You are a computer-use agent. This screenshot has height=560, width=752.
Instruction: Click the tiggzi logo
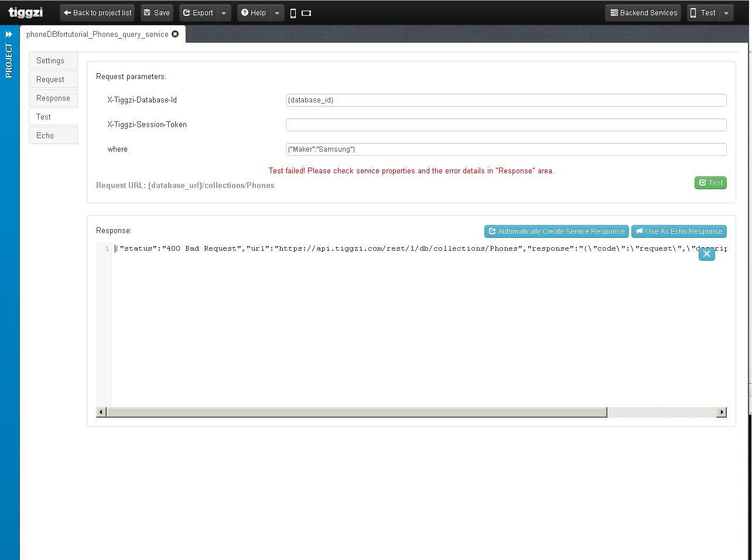(26, 12)
